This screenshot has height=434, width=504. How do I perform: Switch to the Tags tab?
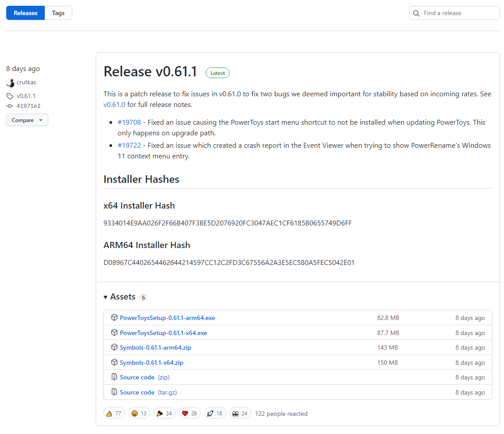(x=58, y=13)
